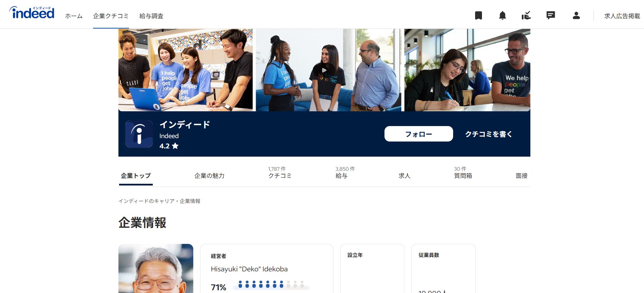Go to ホーム in top navigation
The height and width of the screenshot is (293, 644).
74,16
